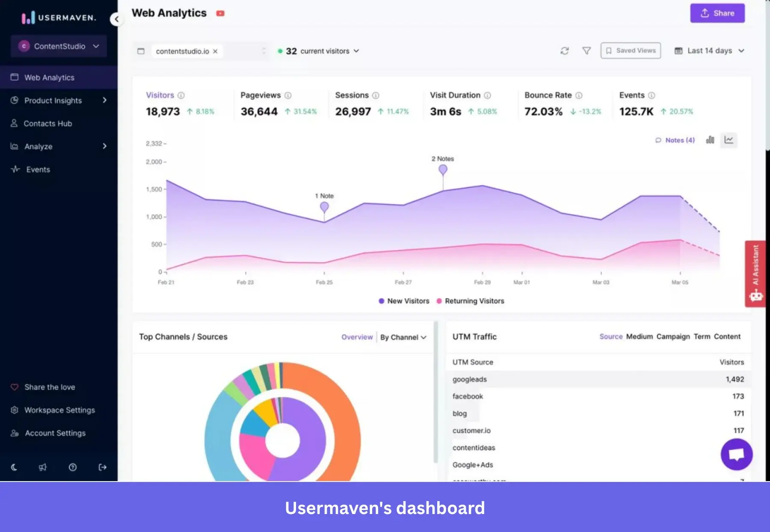Refresh the analytics data
The width and height of the screenshot is (770, 532).
[x=565, y=50]
